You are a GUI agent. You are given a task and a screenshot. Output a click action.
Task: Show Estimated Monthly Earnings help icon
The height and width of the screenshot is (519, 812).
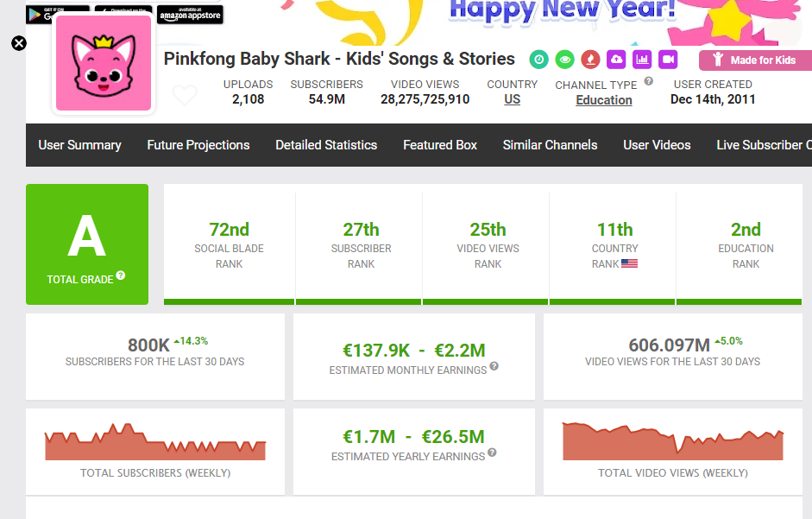tap(494, 366)
